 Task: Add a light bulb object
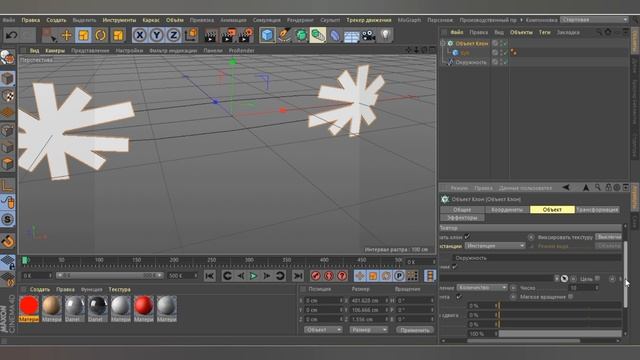pyautogui.click(x=385, y=36)
